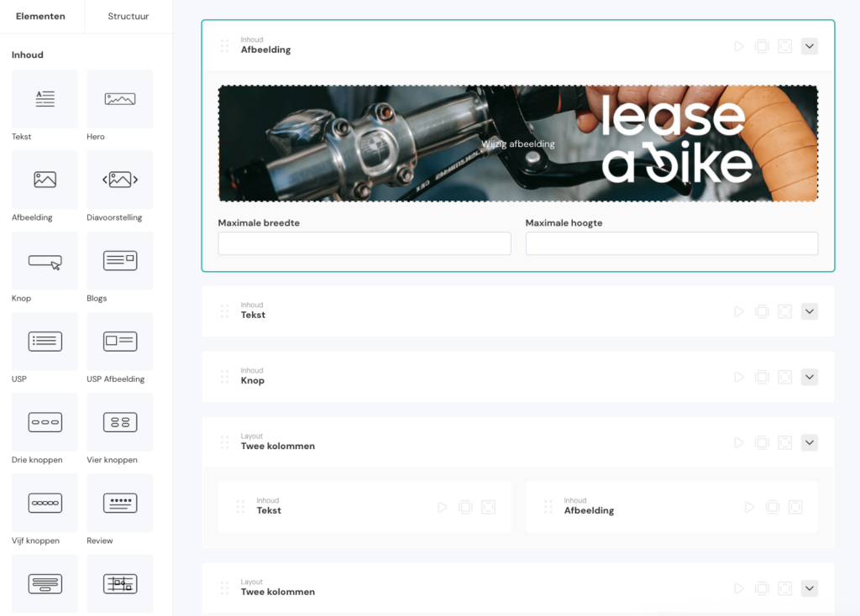
Task: Switch to the Structuur tab
Action: point(128,17)
